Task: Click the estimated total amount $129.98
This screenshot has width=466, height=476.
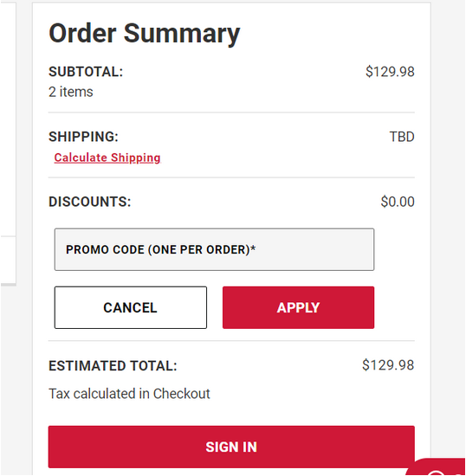Action: coord(388,365)
